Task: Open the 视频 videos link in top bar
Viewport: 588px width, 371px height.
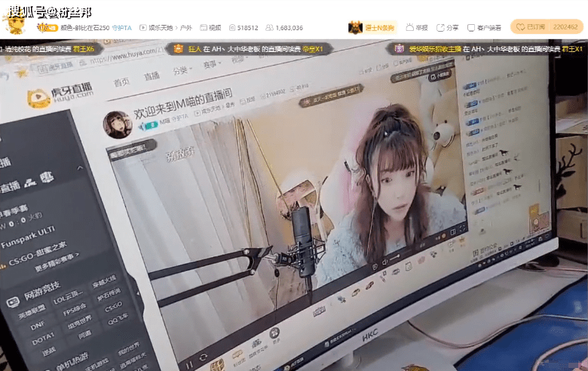Action: tap(210, 28)
